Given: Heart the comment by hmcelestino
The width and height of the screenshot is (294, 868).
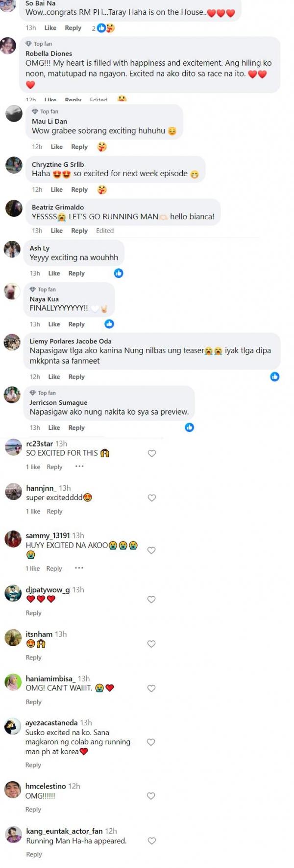Looking at the screenshot, I should click(151, 796).
